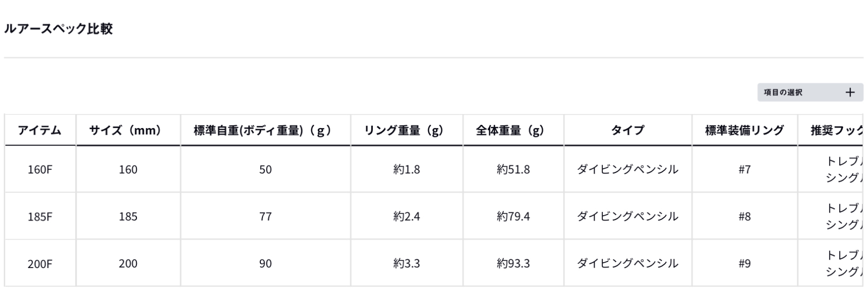Select the サイズ (mm) column header
The width and height of the screenshot is (868, 294).
[128, 130]
